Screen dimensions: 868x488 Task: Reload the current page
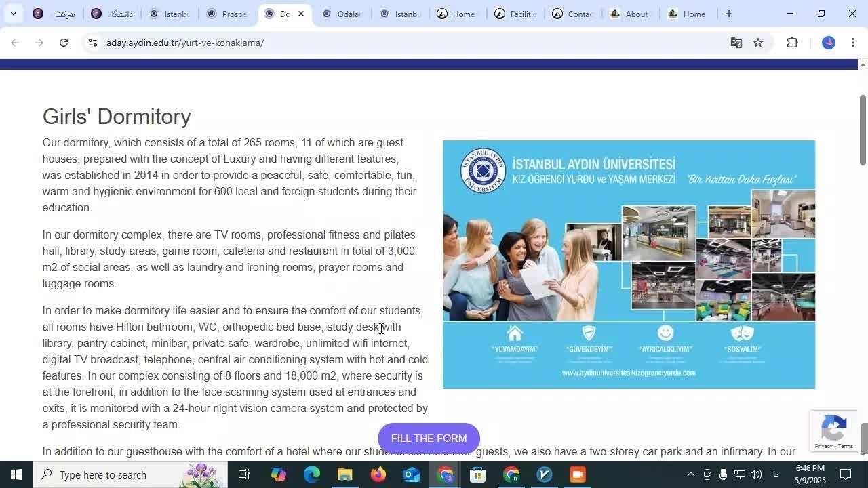coord(64,43)
